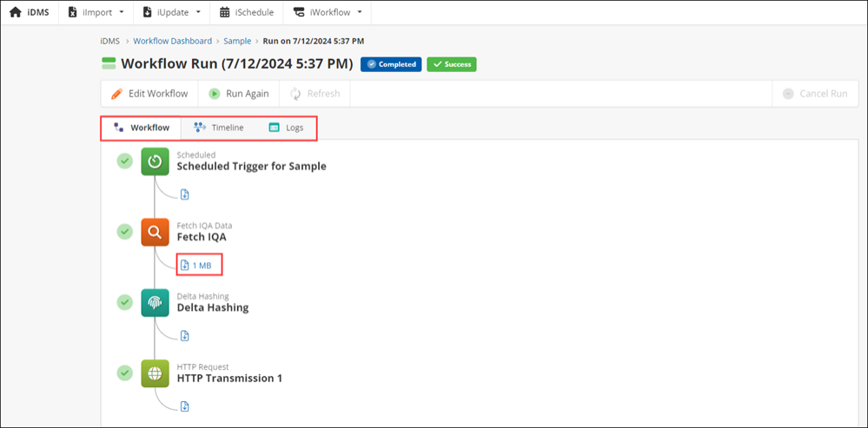
Task: Click success checkmark beside Delta Hashing
Action: tap(125, 301)
